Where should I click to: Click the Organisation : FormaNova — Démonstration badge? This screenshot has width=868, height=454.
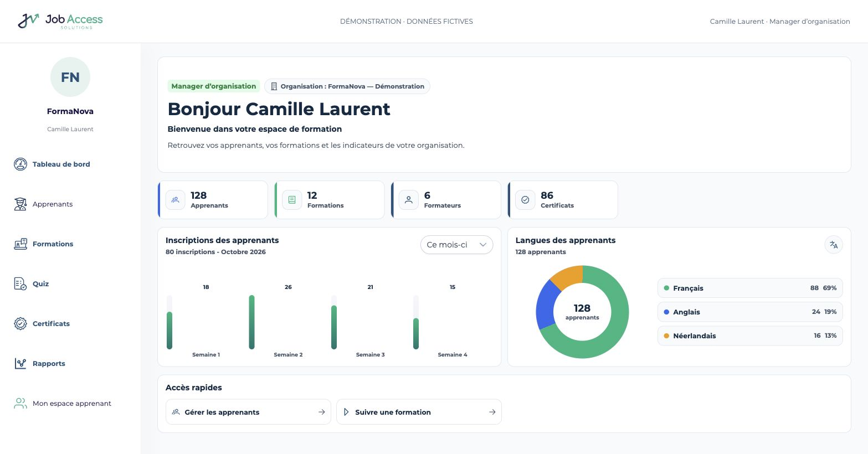pos(347,86)
